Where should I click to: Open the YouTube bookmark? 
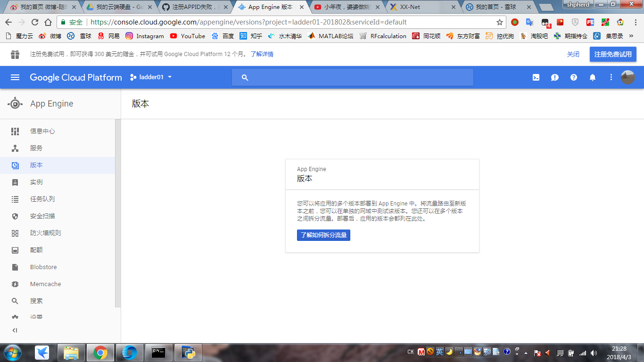(x=188, y=36)
